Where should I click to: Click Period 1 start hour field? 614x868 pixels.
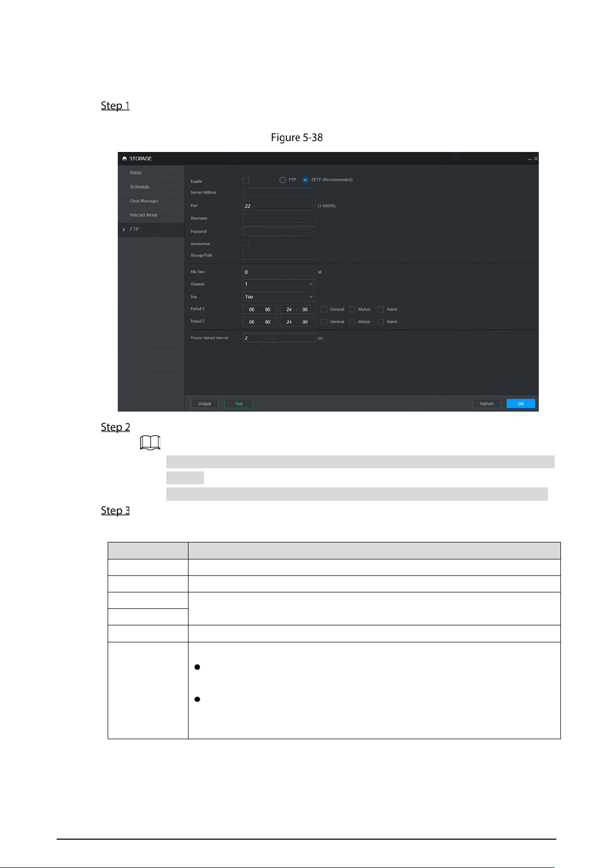pos(251,309)
